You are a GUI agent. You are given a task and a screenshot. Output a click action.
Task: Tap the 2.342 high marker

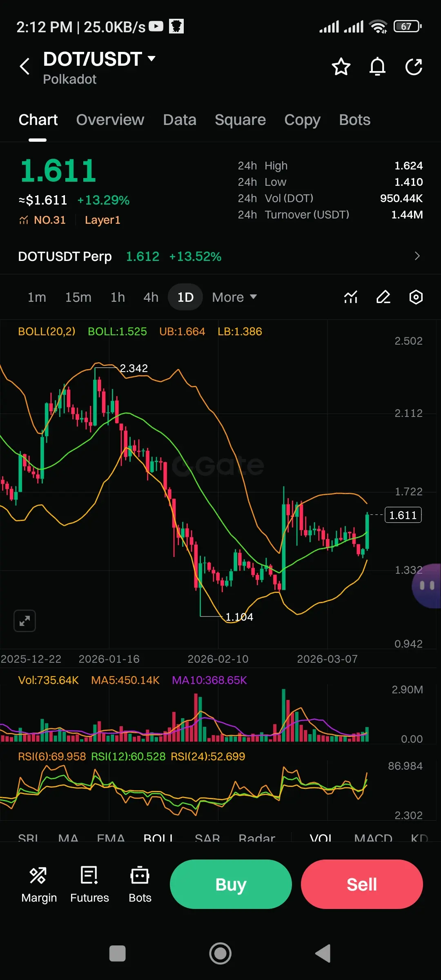click(x=134, y=368)
